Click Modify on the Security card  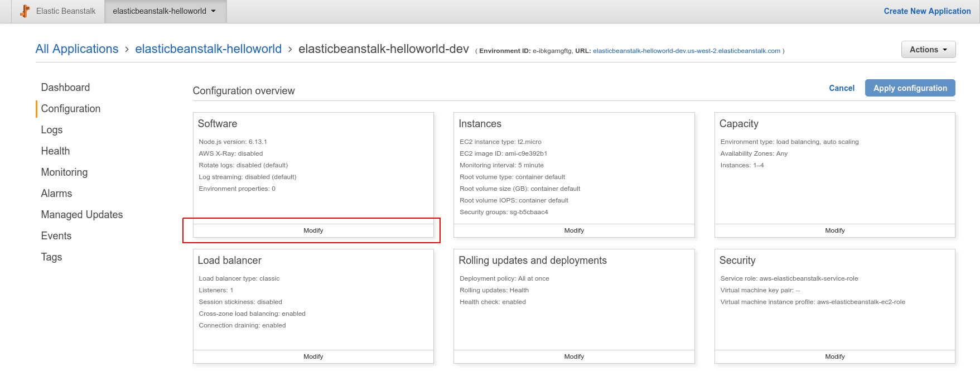pyautogui.click(x=834, y=356)
